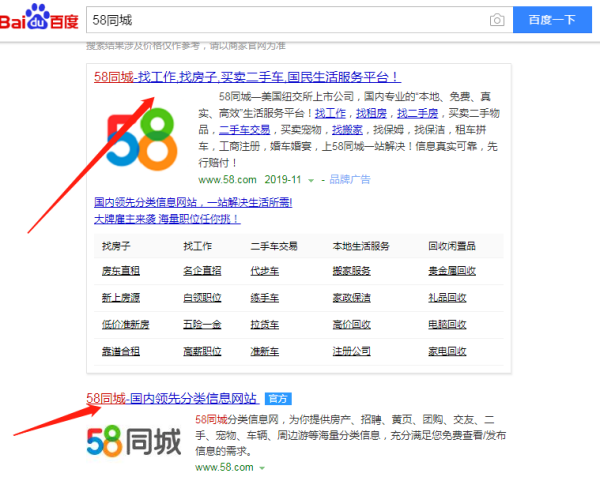Open the first www.58.com green URL
600x477 pixels.
pos(227,179)
